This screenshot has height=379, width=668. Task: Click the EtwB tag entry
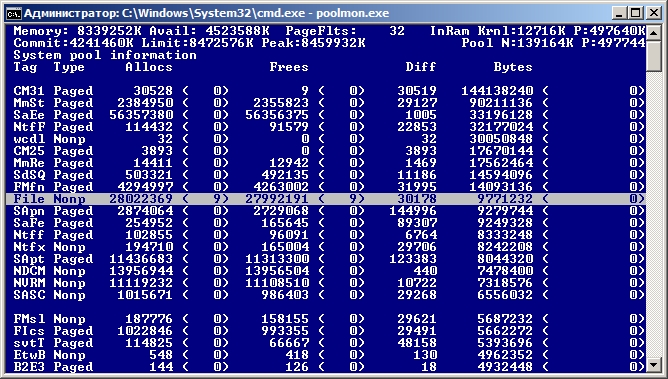coord(29,355)
